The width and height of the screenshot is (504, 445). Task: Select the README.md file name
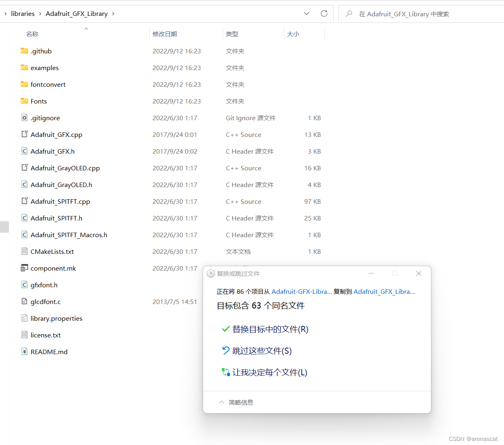pos(49,352)
